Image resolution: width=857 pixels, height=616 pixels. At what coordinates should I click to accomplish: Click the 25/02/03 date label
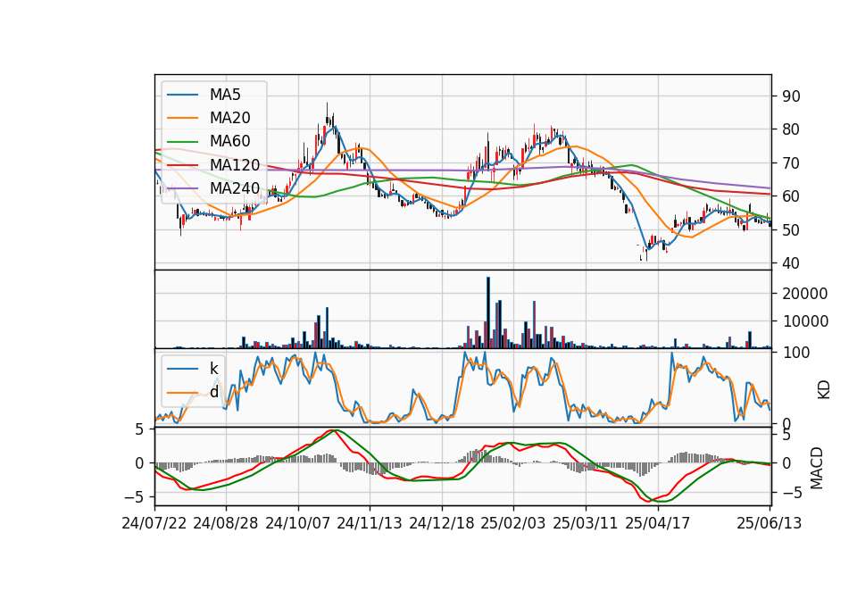click(513, 523)
